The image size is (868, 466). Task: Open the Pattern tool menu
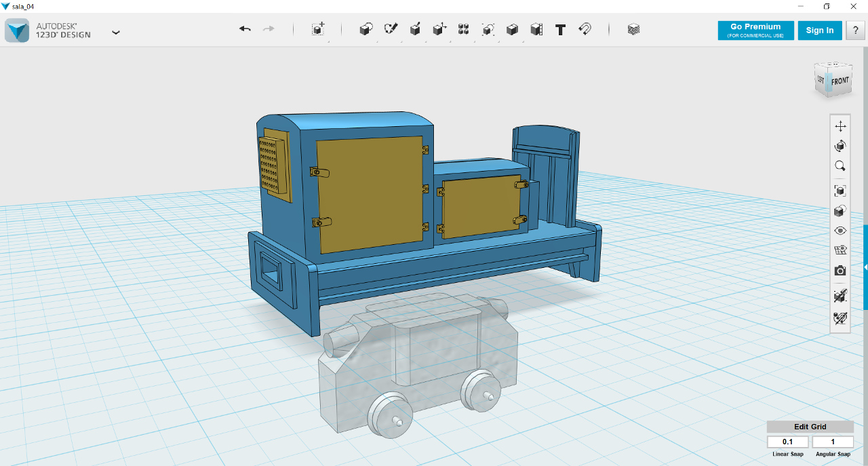point(464,29)
